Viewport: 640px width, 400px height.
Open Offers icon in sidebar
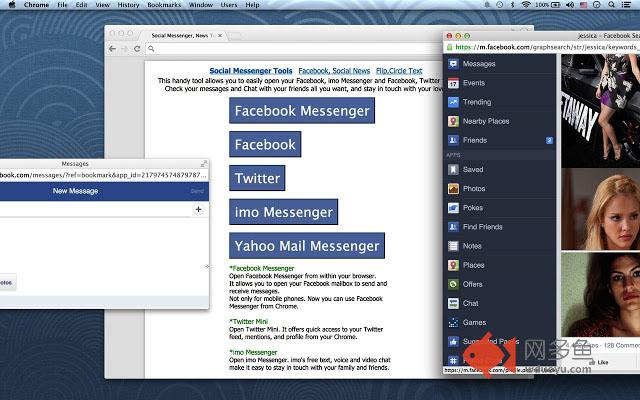pyautogui.click(x=453, y=284)
